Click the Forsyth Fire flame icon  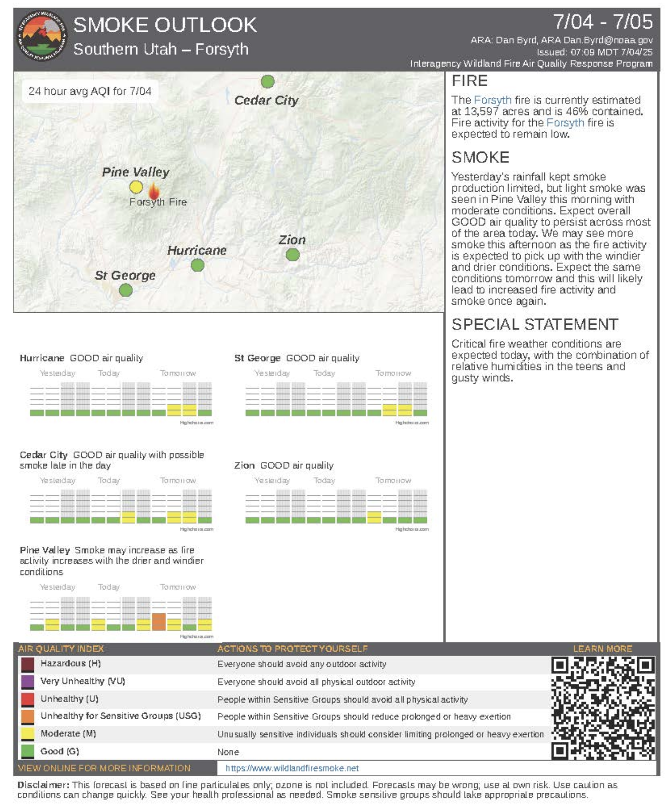tap(154, 192)
